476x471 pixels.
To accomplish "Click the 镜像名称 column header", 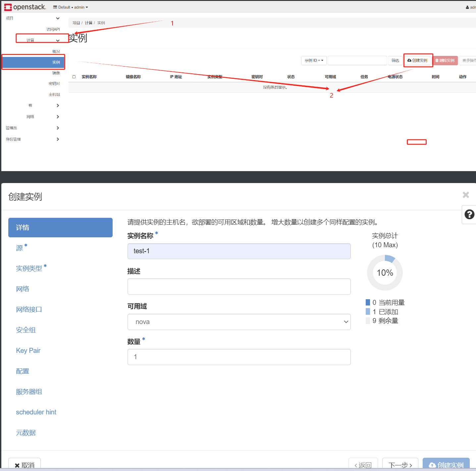I will tap(133, 77).
